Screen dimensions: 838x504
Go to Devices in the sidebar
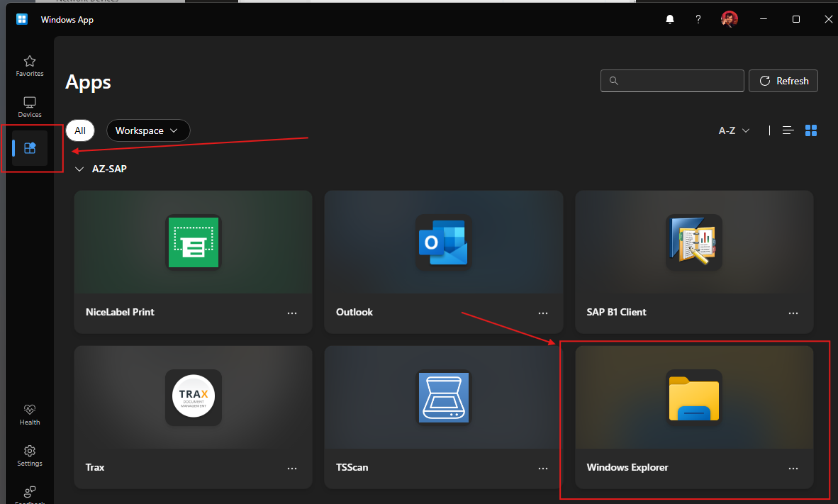30,106
